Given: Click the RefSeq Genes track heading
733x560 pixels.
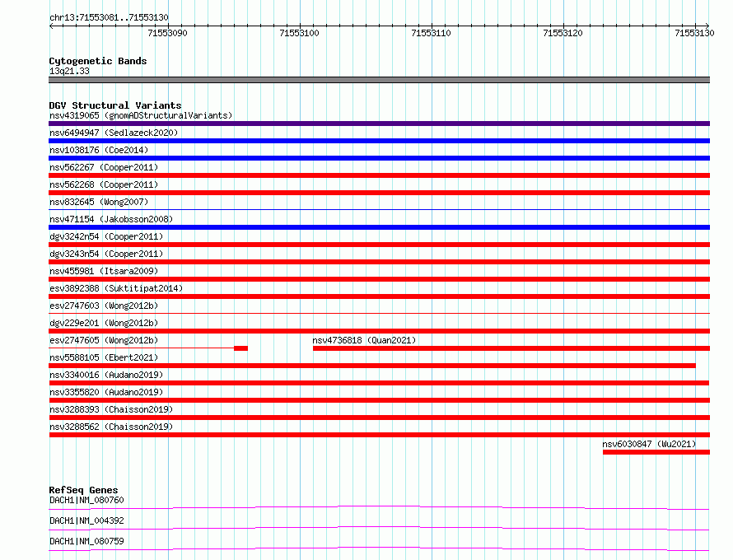Looking at the screenshot, I should point(83,490).
